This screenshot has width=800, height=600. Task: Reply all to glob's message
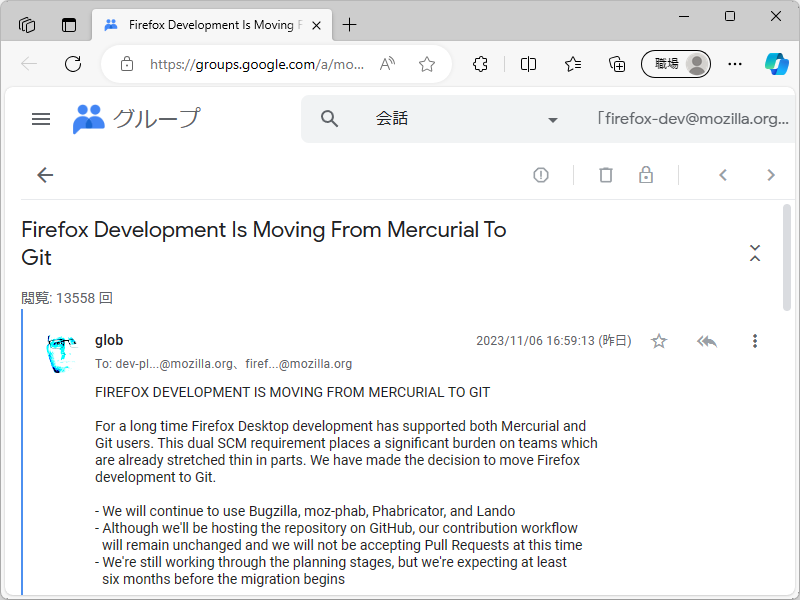point(707,341)
